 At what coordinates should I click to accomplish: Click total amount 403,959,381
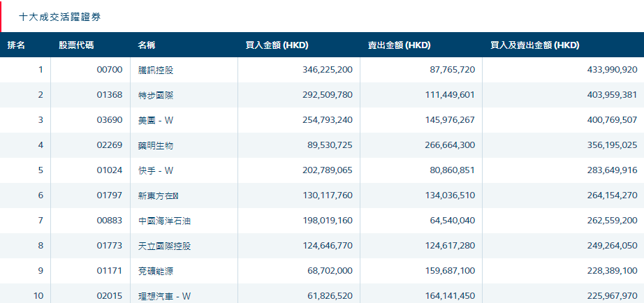(x=613, y=95)
